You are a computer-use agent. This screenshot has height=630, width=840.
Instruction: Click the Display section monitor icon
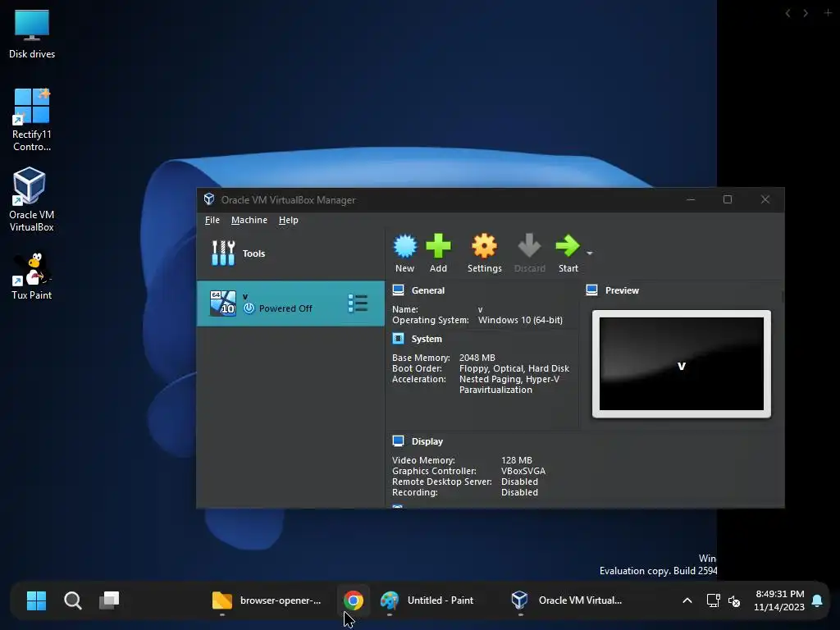click(x=398, y=441)
